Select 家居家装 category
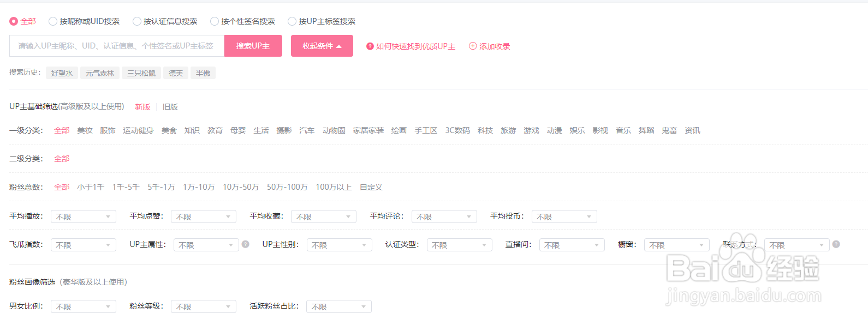 point(368,130)
